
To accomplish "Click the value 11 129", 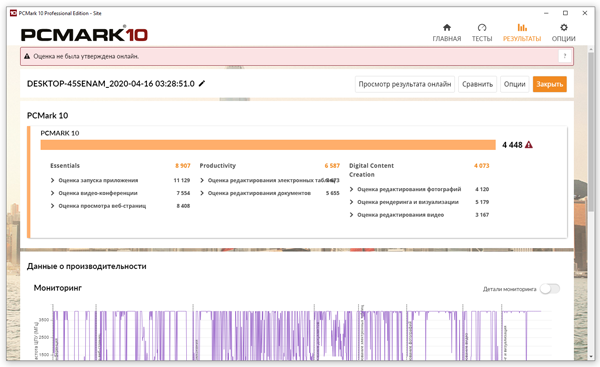I will point(182,180).
